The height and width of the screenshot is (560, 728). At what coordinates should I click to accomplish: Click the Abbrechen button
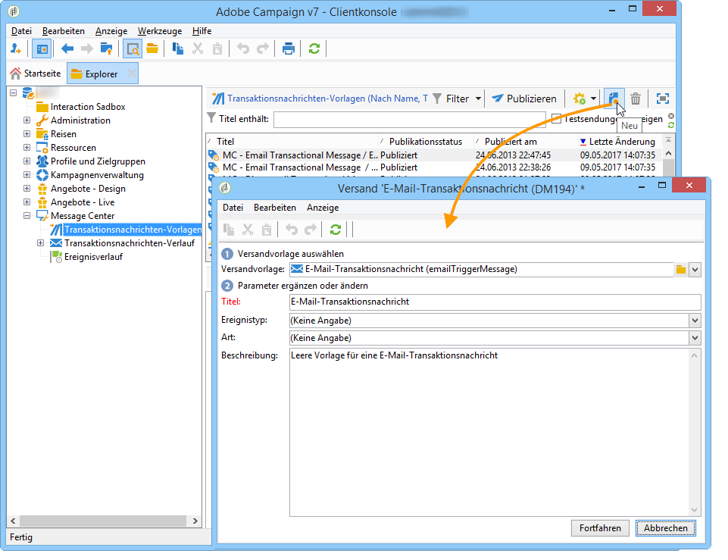point(665,528)
